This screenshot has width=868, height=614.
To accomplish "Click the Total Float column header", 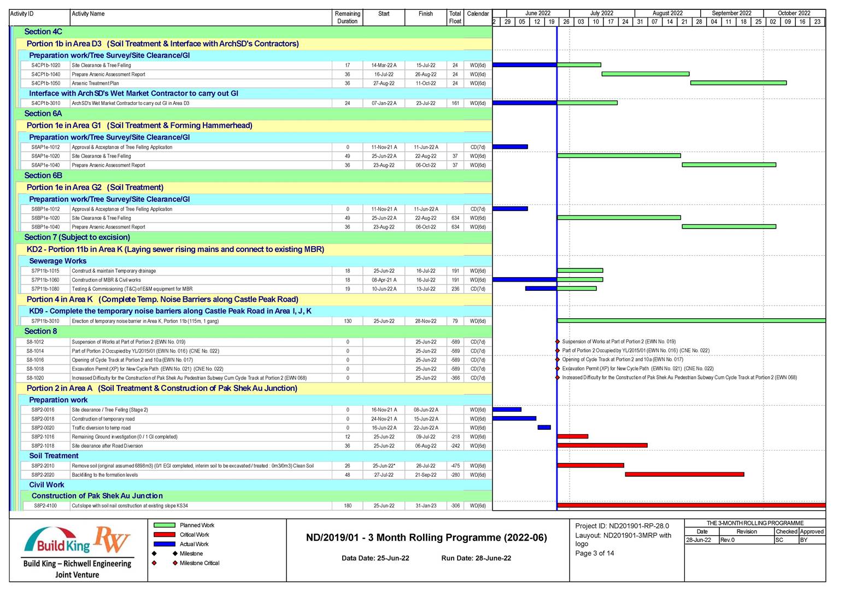I will coord(455,17).
